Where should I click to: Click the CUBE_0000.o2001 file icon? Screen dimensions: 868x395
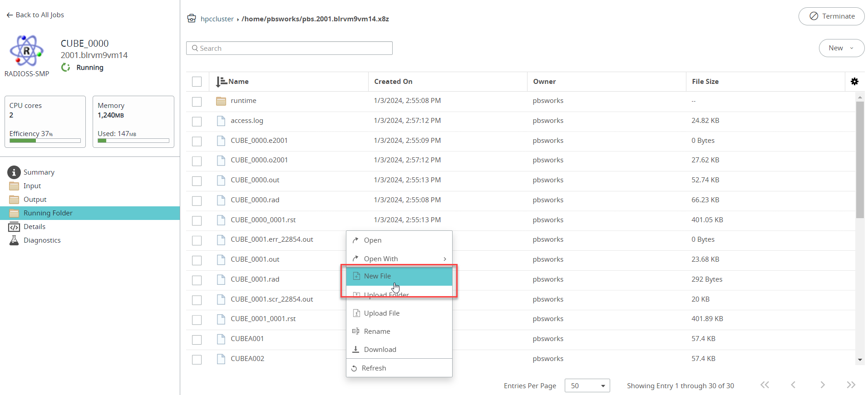coord(221,160)
